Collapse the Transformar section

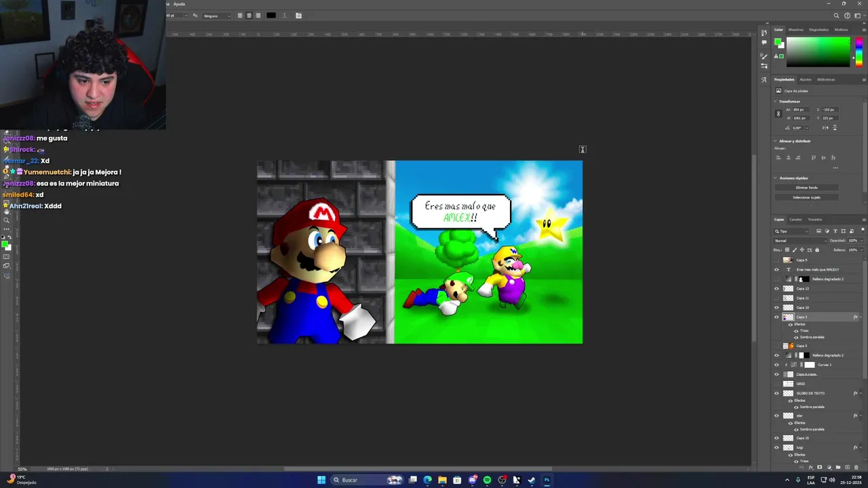coord(775,102)
